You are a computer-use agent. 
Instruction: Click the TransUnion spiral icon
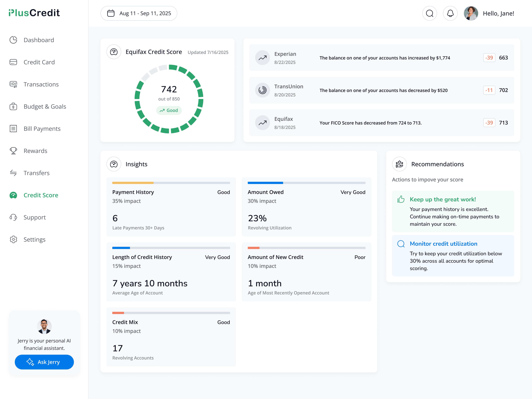point(262,90)
